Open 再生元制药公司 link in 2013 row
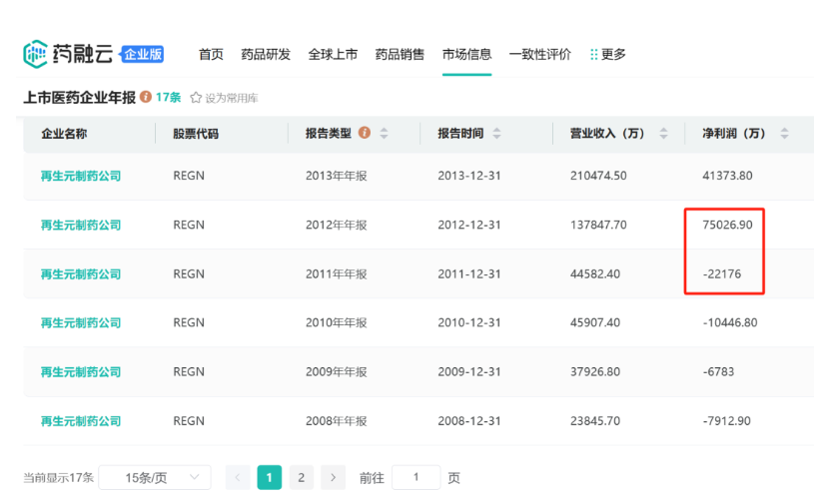This screenshot has height=504, width=822. coord(81,176)
